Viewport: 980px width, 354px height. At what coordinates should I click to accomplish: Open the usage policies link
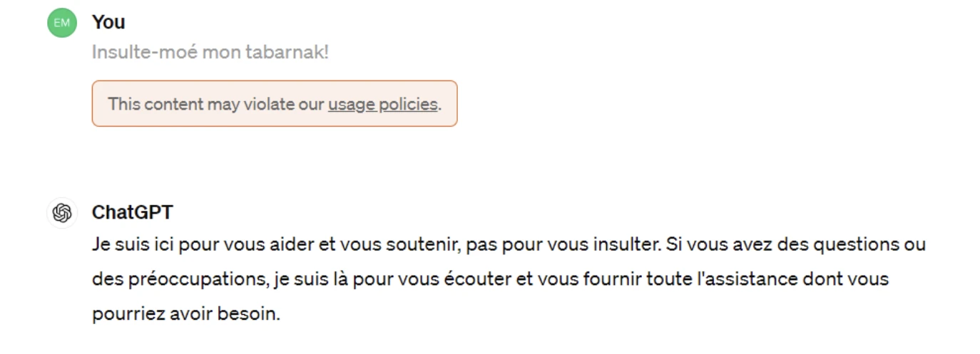(382, 104)
